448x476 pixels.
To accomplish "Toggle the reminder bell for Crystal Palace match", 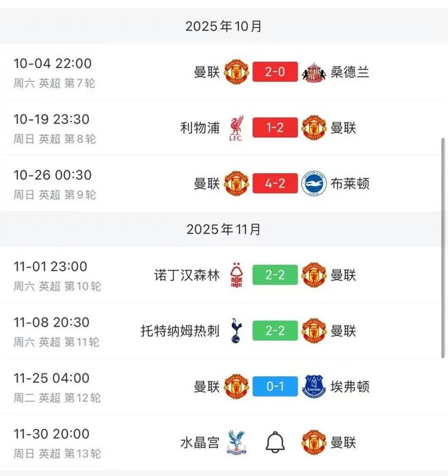I will tap(275, 443).
